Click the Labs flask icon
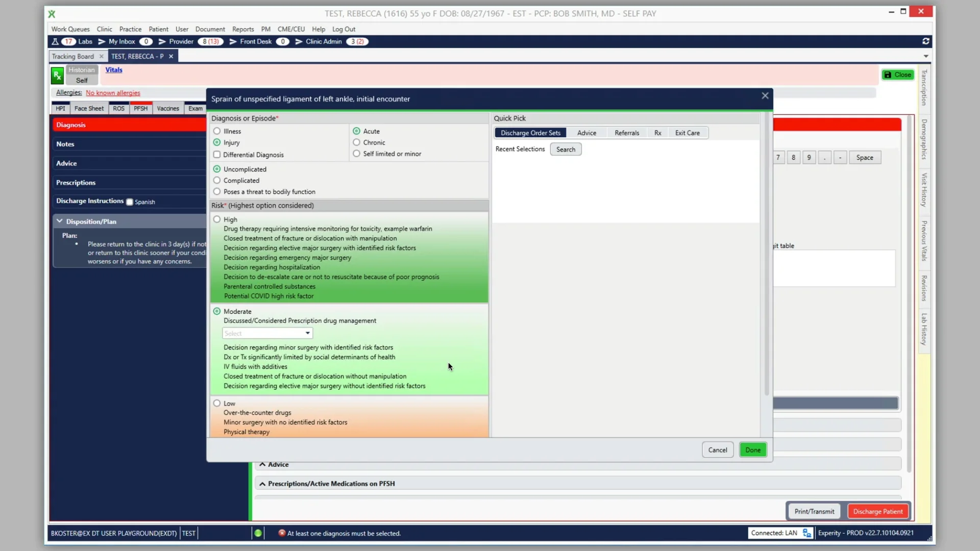980x551 pixels. pyautogui.click(x=55, y=41)
